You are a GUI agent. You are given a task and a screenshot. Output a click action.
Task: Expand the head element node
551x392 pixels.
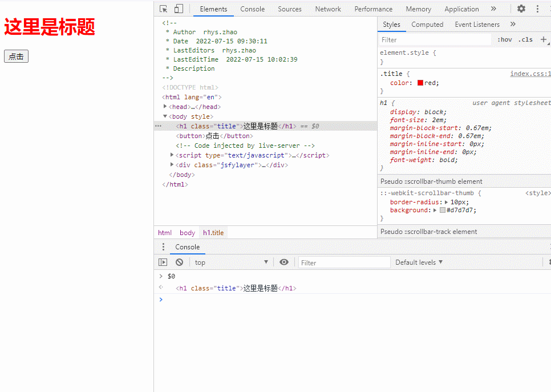click(165, 106)
